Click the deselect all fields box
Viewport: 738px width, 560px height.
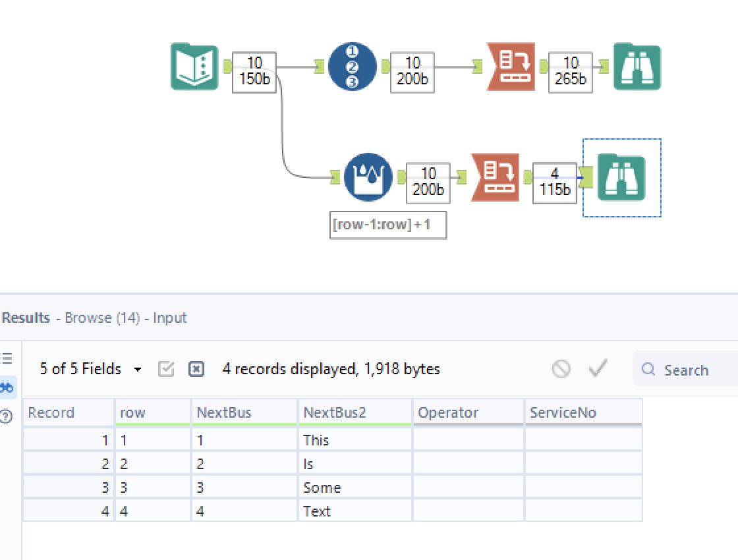[x=196, y=369]
